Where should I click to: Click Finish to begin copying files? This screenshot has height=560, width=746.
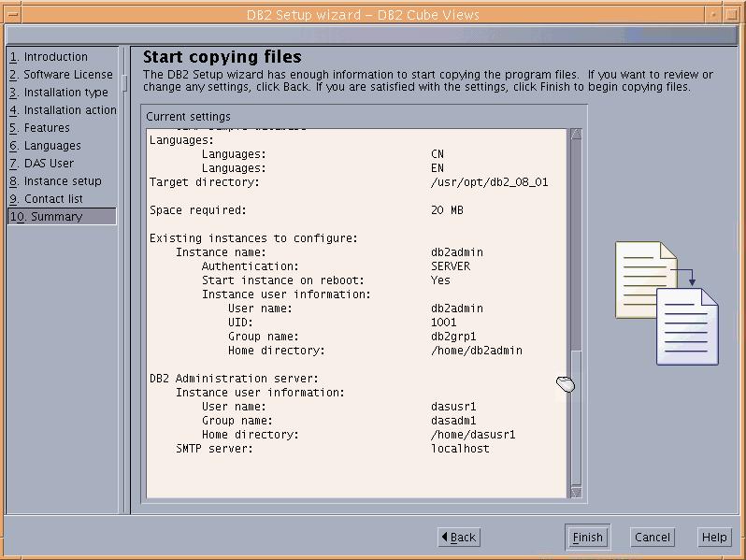[587, 538]
